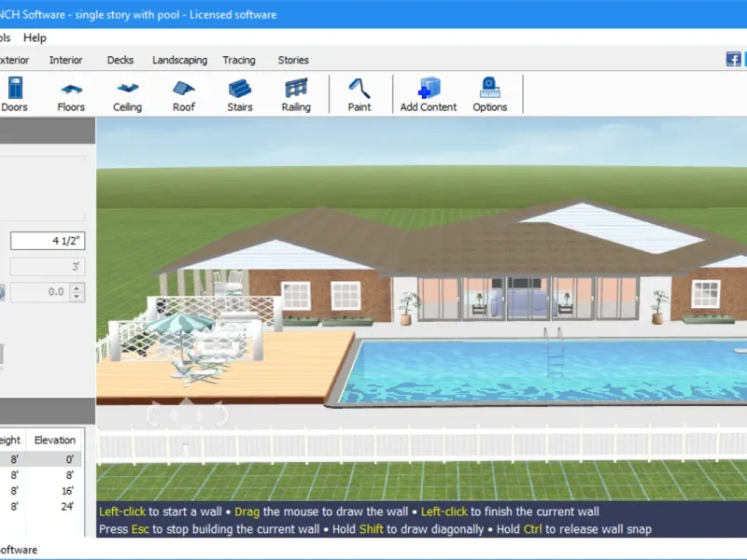This screenshot has width=747, height=560.
Task: Switch to the Landscaping tab
Action: pos(179,60)
